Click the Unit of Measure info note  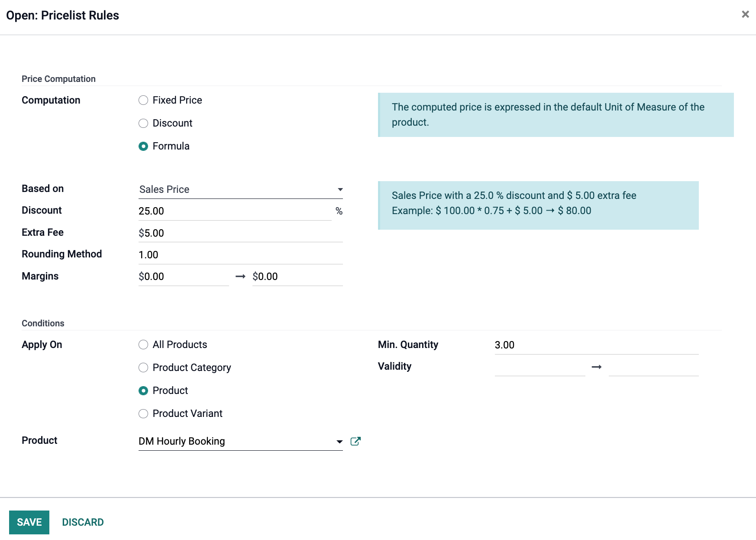(x=556, y=115)
